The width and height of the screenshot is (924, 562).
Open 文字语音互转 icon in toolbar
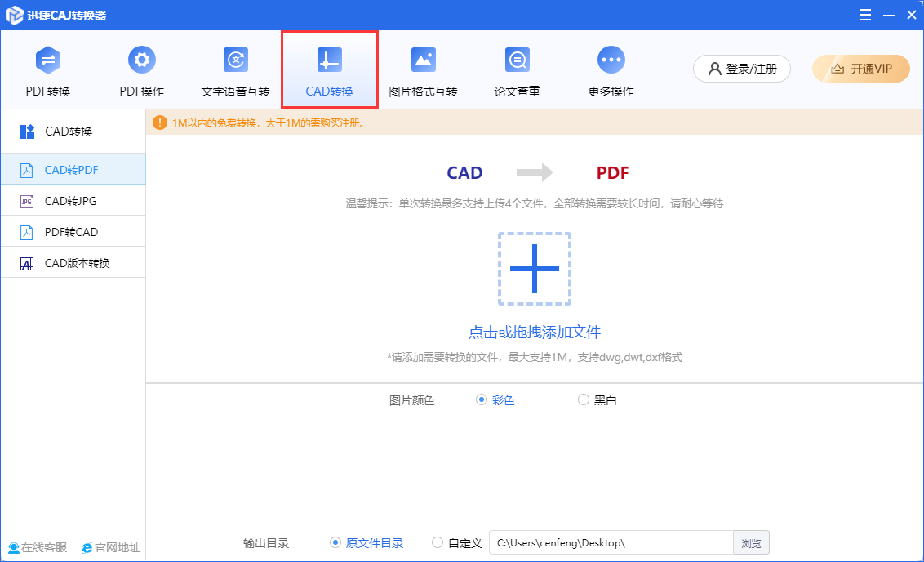pos(235,60)
